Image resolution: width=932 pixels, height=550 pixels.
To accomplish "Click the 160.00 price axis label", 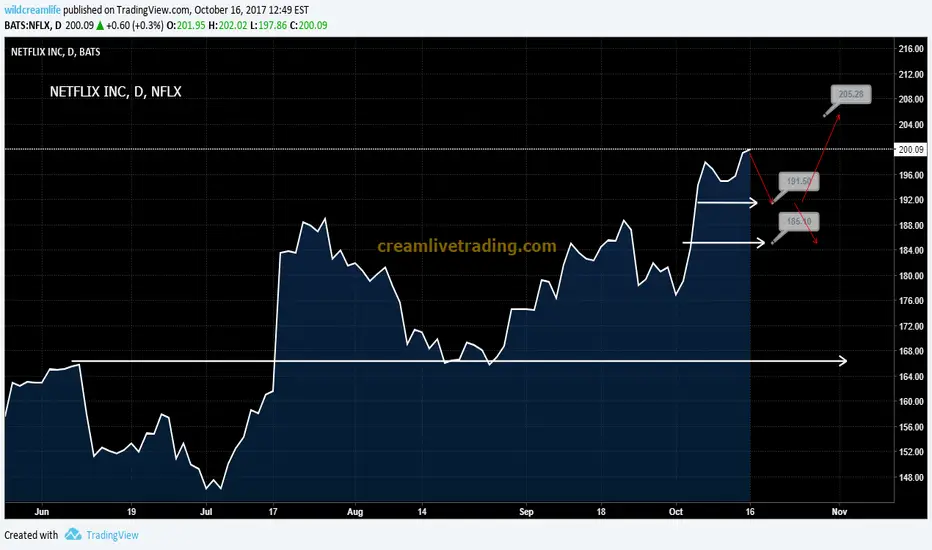I will (x=911, y=401).
